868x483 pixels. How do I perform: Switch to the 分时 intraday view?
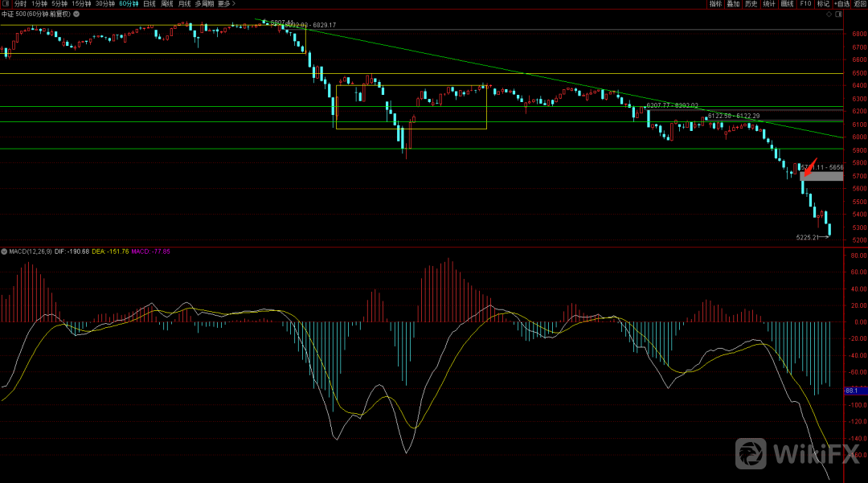[x=20, y=4]
